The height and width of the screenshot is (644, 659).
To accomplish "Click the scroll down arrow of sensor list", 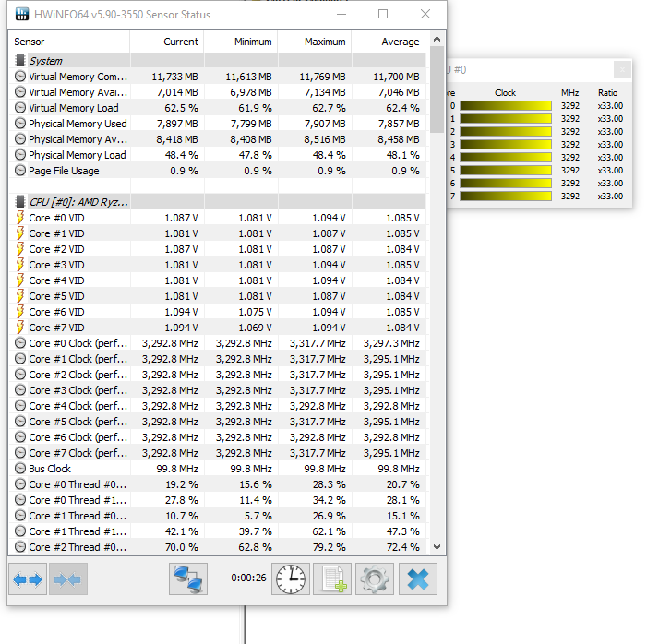I will click(437, 546).
